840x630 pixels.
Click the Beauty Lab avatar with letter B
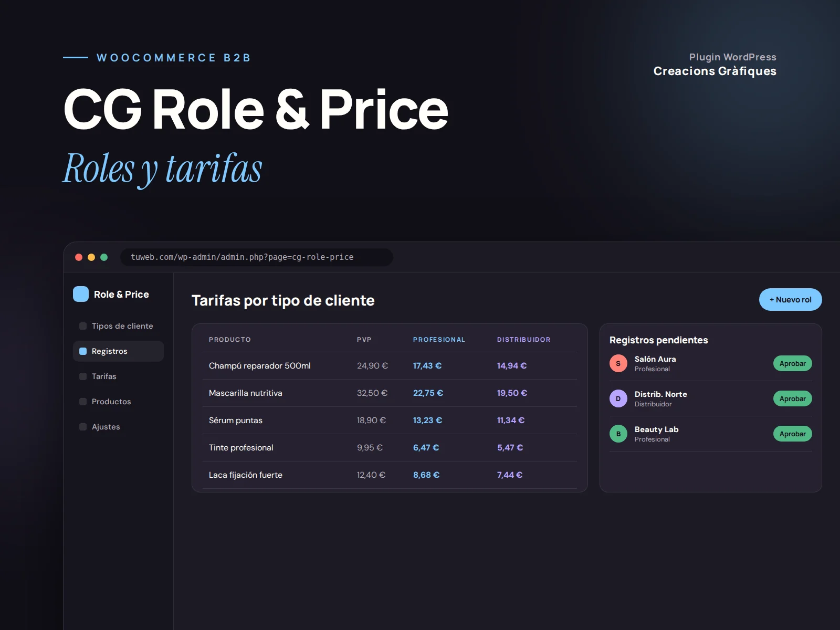tap(618, 434)
